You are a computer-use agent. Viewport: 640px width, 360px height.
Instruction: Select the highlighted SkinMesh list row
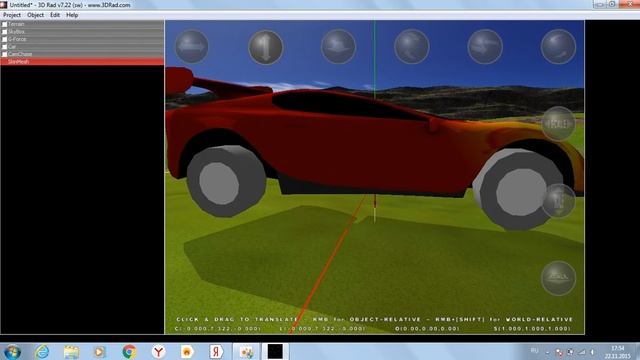point(82,62)
